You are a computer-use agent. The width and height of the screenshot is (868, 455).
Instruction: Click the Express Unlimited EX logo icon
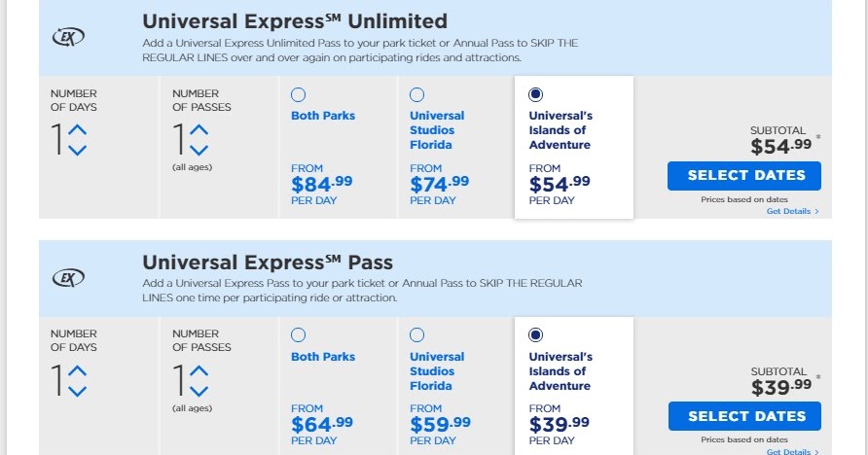[x=68, y=37]
